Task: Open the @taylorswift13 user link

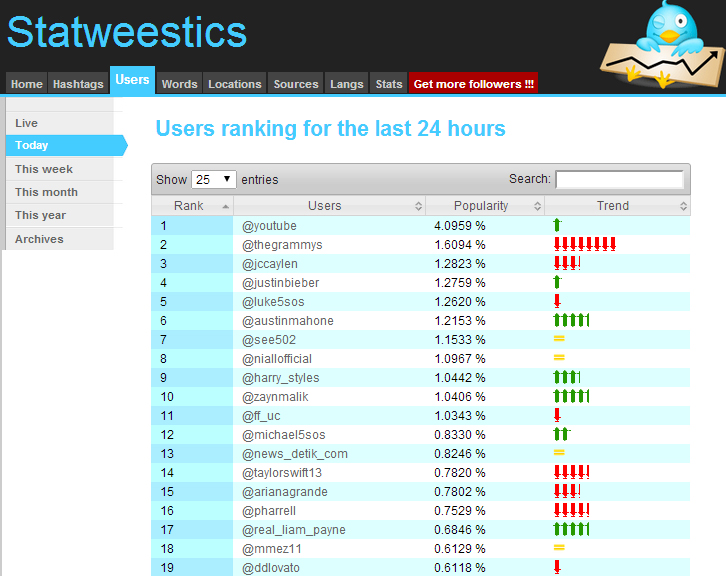Action: (282, 473)
